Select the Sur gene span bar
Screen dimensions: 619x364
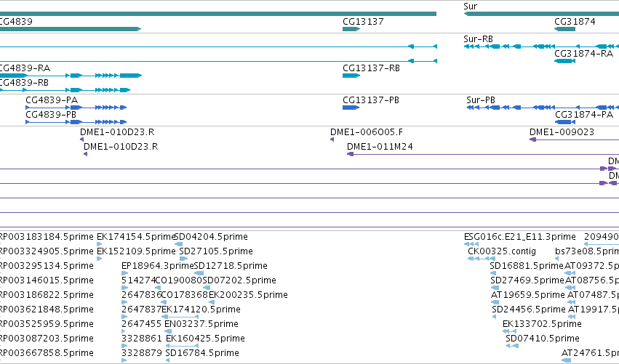point(541,14)
